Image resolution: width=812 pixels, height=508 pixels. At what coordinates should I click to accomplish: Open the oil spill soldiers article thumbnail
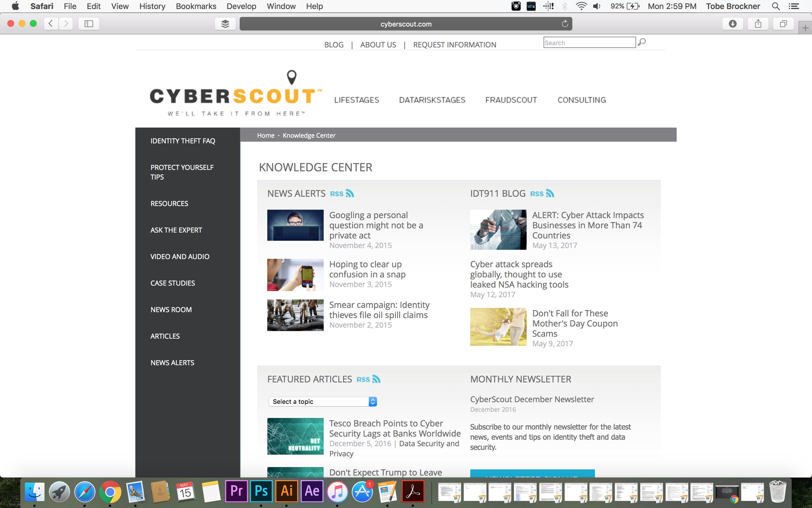coord(295,315)
